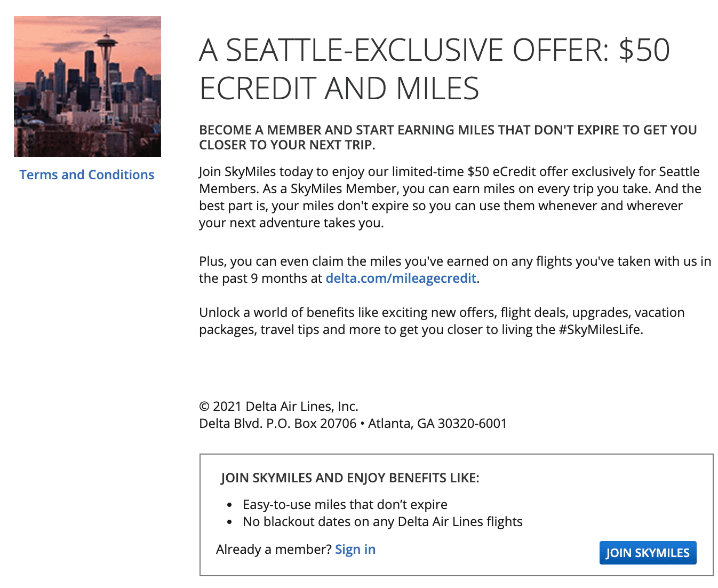Image resolution: width=718 pixels, height=588 pixels.
Task: Click the bullet dot before 'Easy-to-use miles'
Action: point(229,505)
